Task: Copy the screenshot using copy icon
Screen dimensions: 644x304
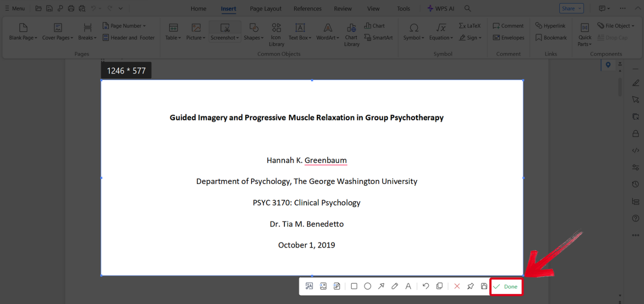Action: (439, 286)
